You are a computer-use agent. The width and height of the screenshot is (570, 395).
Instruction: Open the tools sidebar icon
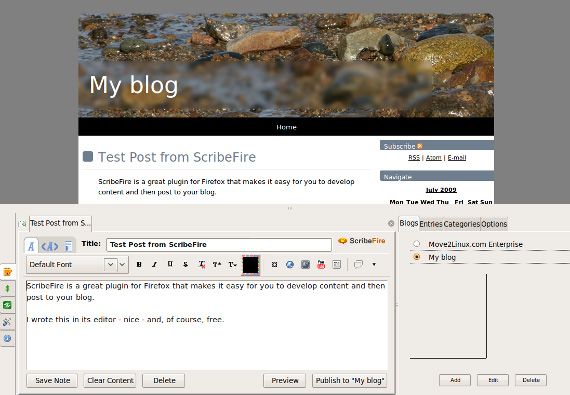click(x=7, y=322)
